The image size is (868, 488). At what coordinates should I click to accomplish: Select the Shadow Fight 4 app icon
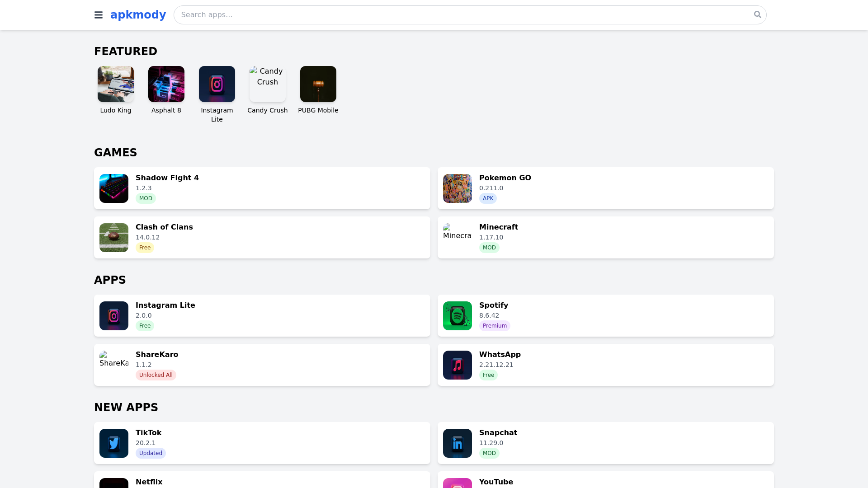click(x=113, y=188)
